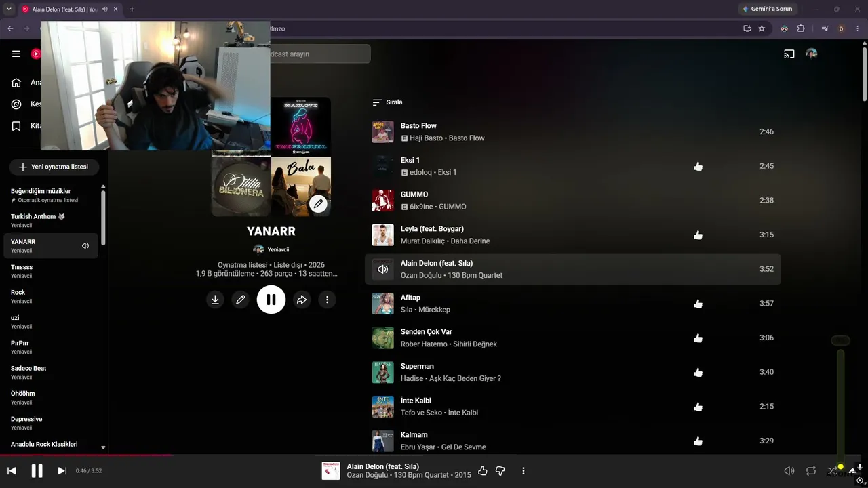This screenshot has height=488, width=868.
Task: Skip to the next track in player bar
Action: point(62,470)
